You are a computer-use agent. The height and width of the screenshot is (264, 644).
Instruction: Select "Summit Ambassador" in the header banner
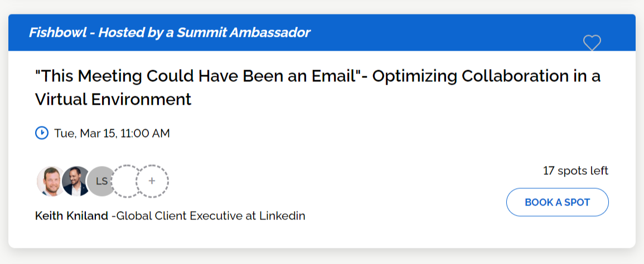tap(244, 32)
